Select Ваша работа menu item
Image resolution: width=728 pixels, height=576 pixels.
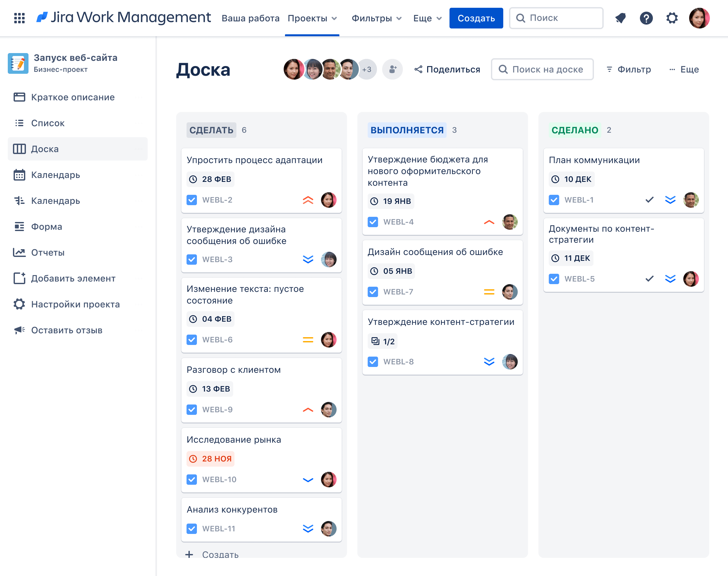pos(250,18)
